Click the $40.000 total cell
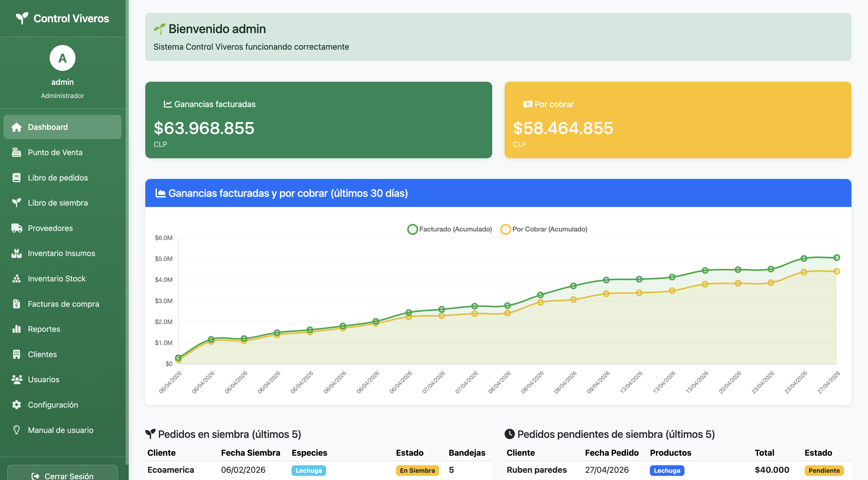 (772, 470)
